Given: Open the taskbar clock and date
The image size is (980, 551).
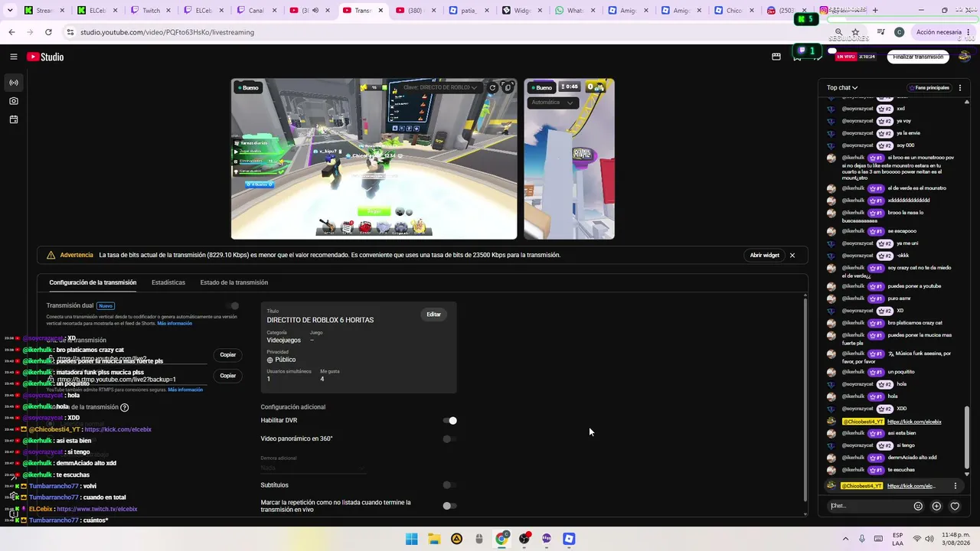Looking at the screenshot, I should coord(957,539).
